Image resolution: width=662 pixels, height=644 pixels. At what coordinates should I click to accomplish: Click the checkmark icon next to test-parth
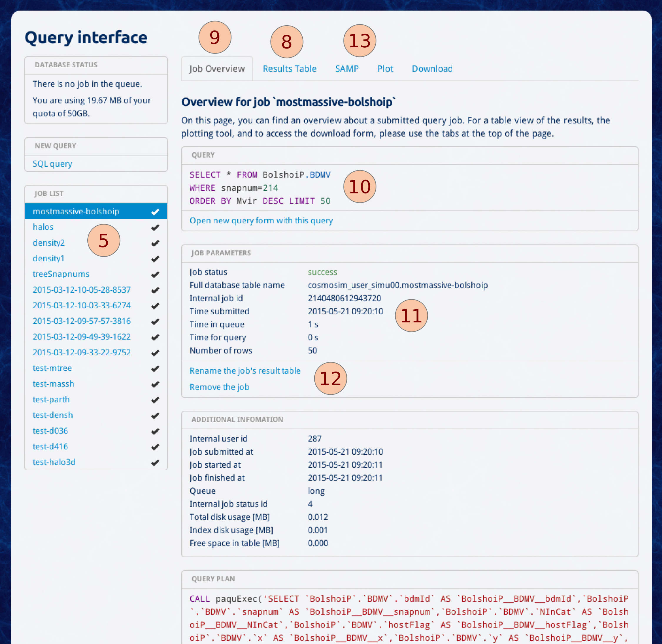coord(155,400)
